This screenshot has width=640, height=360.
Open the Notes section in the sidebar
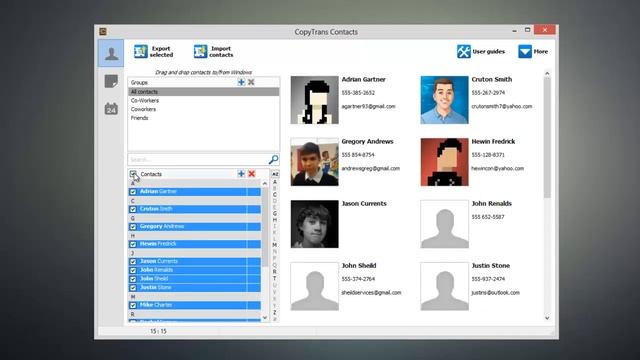[111, 81]
